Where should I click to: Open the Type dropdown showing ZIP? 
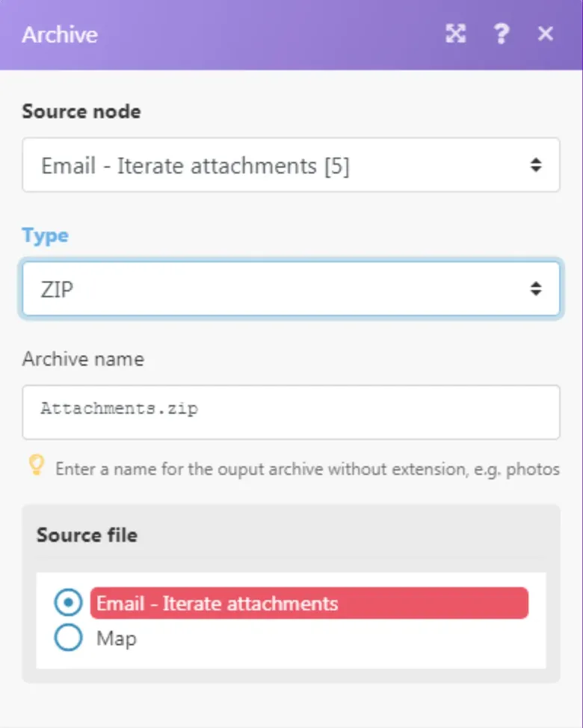[291, 289]
